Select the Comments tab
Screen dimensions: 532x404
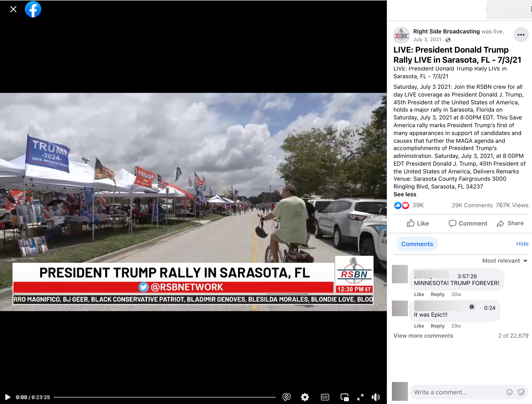click(417, 244)
